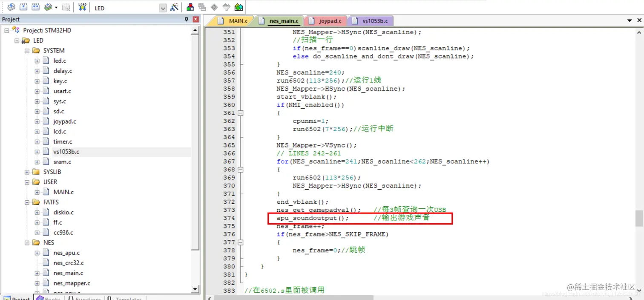Click the LOAD download-to-flash icon
The height and width of the screenshot is (300, 644).
83,7
